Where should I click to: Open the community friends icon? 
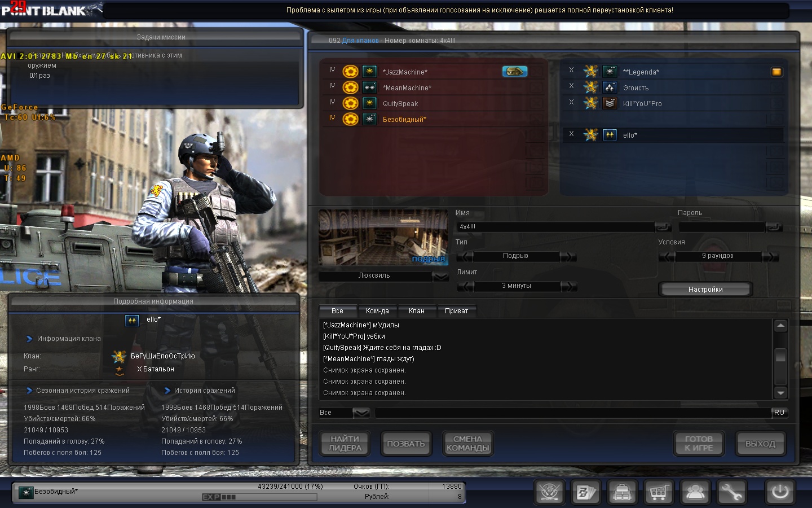point(695,492)
